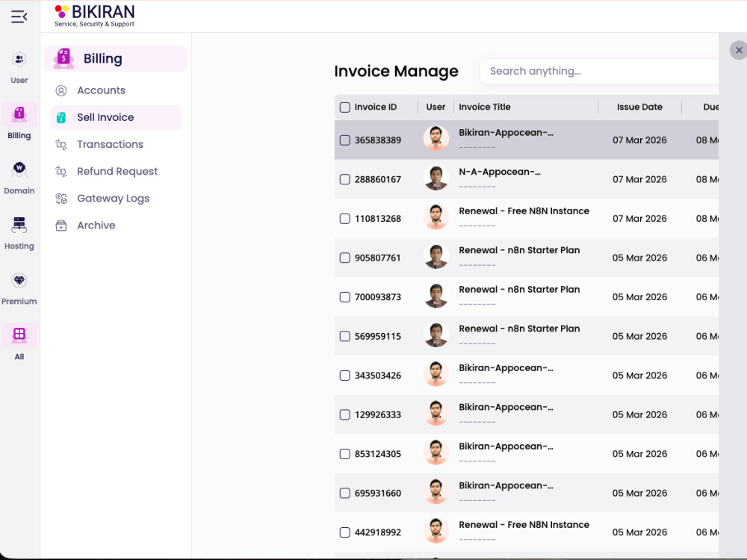Image resolution: width=747 pixels, height=560 pixels.
Task: Open user avatar for invoice 700093873
Action: (436, 295)
